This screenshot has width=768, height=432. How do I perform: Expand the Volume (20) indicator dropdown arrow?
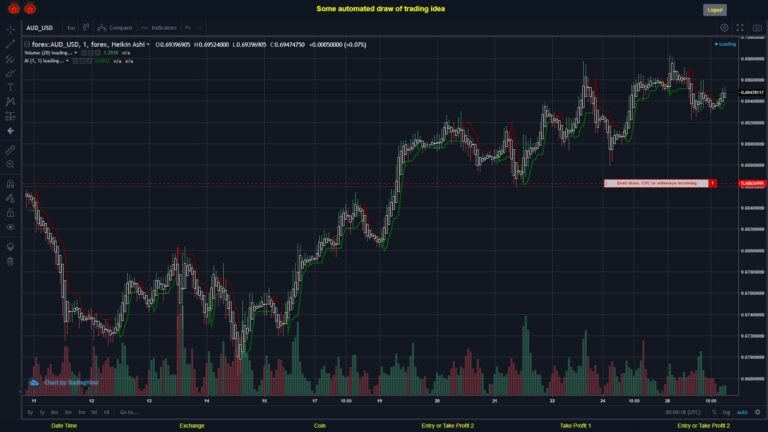click(75, 53)
